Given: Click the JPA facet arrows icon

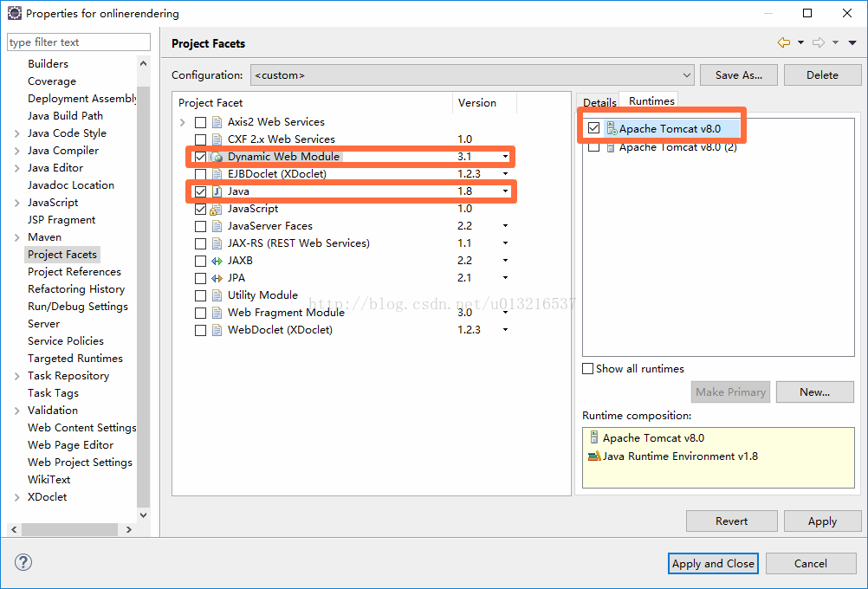Looking at the screenshot, I should tap(217, 278).
